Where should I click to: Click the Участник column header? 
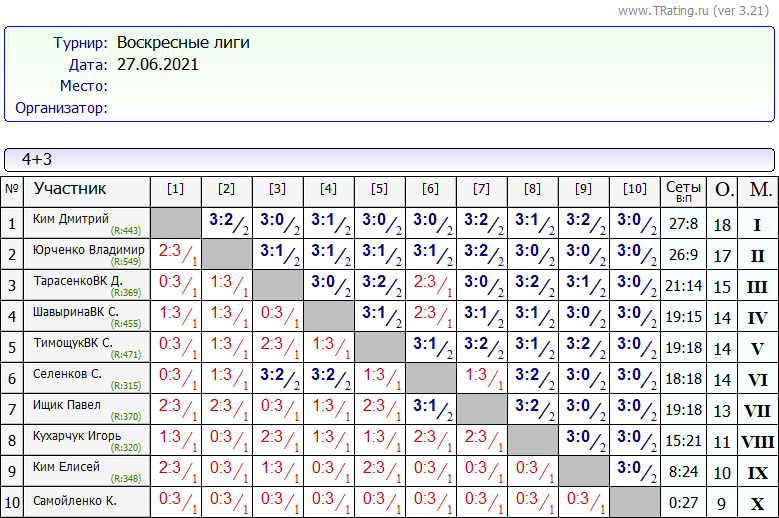[x=70, y=189]
